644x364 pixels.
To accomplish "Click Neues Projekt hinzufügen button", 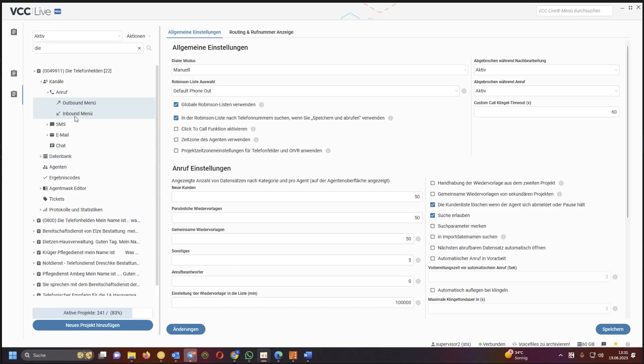I will coord(93,325).
